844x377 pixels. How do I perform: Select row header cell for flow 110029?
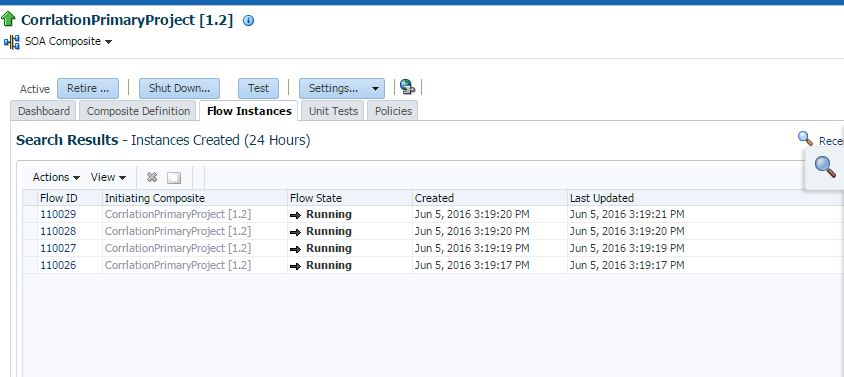(30, 214)
